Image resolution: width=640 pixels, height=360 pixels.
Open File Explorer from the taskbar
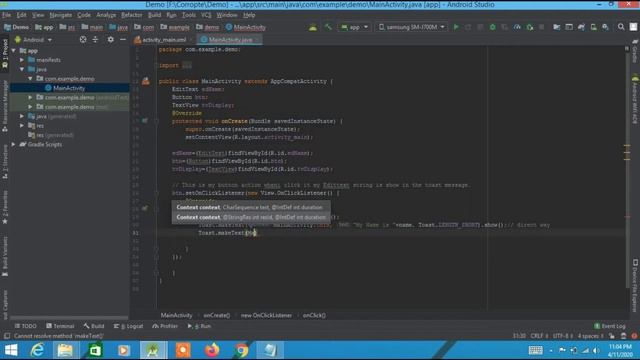click(65, 350)
